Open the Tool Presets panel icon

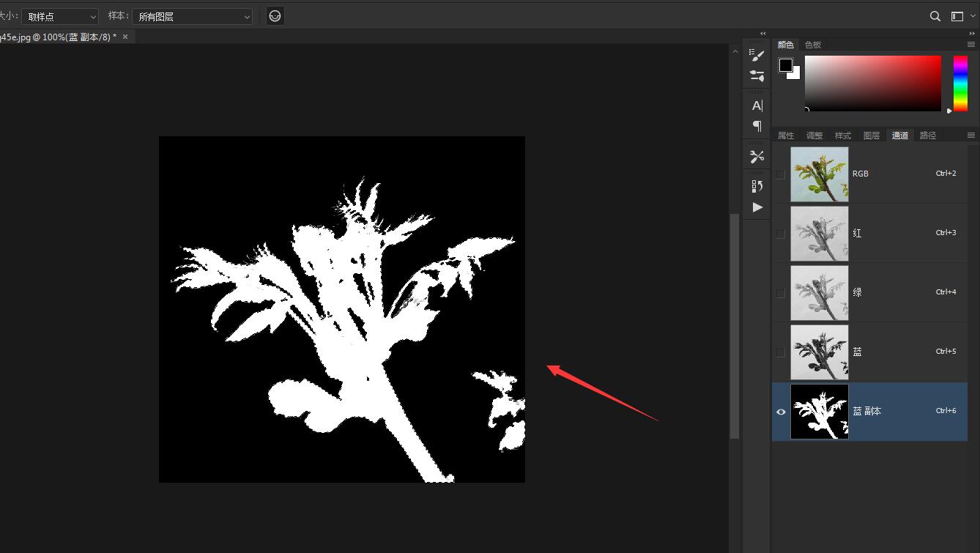pos(757,156)
